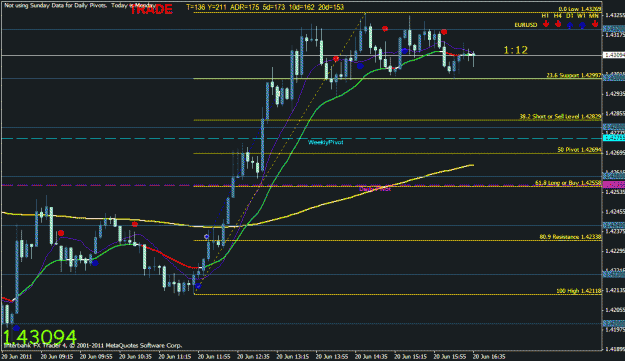
Task: Click the large green 1.43094 price display
Action: tap(39, 337)
